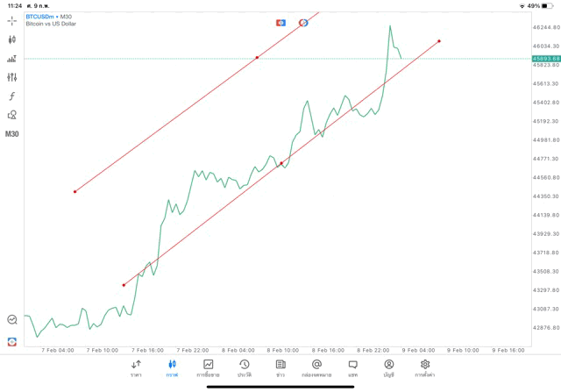Open the mailbox tab with @ icon
This screenshot has height=392, width=561.
[316, 368]
